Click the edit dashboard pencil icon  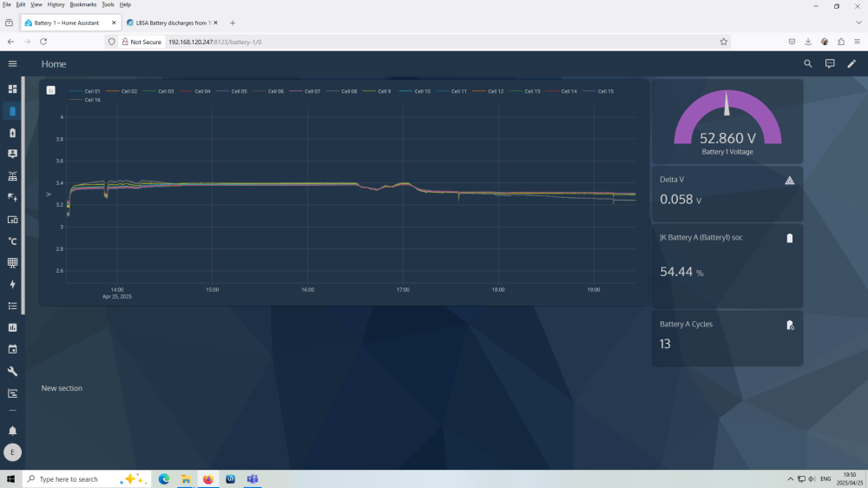(x=852, y=63)
